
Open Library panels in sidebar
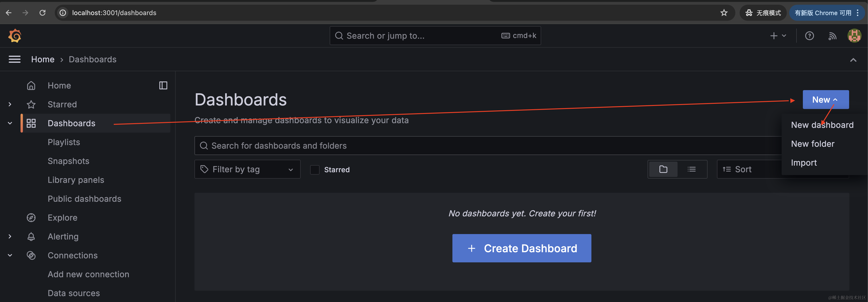pyautogui.click(x=76, y=180)
